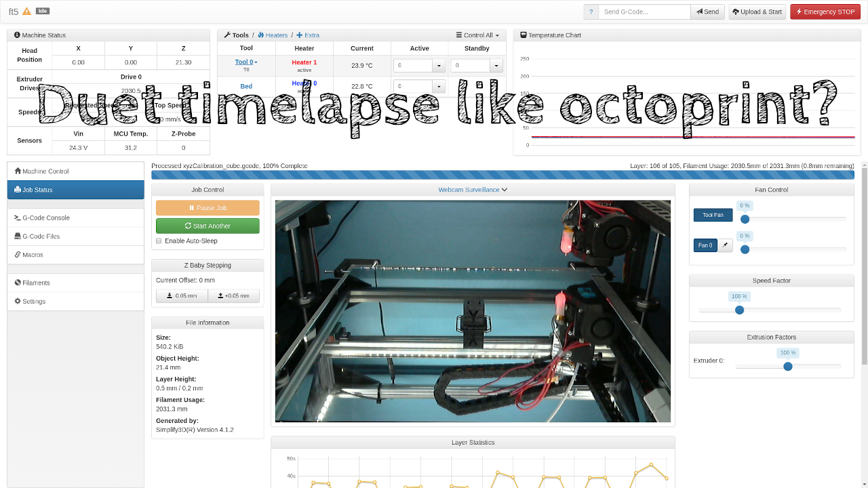The width and height of the screenshot is (868, 488).
Task: Click the Machine Status panel header
Action: pos(108,35)
